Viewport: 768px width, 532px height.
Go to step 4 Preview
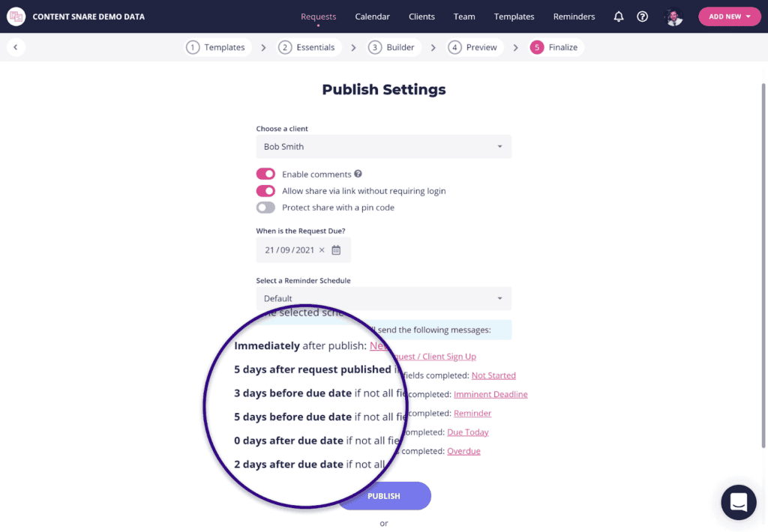(x=475, y=47)
